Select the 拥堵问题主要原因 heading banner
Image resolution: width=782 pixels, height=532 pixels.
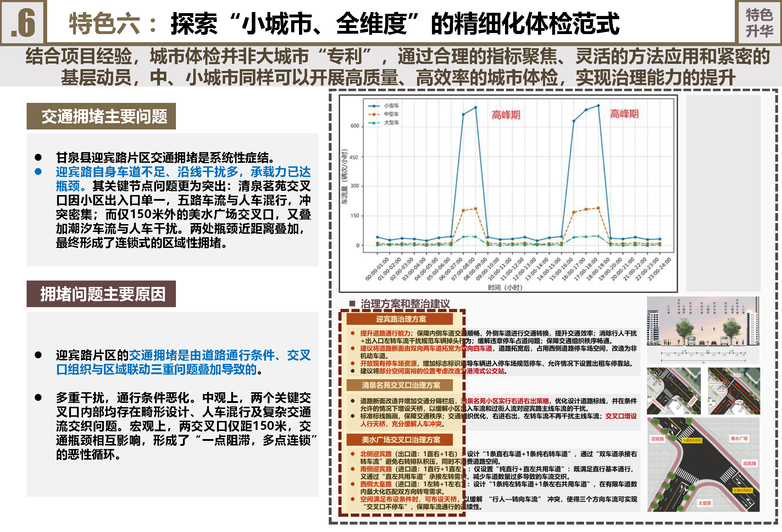[x=101, y=294]
